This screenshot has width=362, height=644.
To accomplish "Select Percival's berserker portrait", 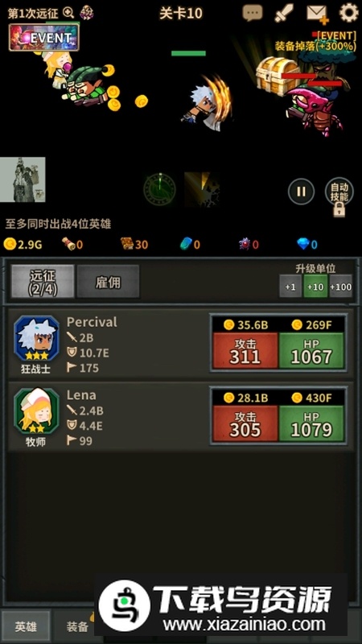I will (36, 339).
